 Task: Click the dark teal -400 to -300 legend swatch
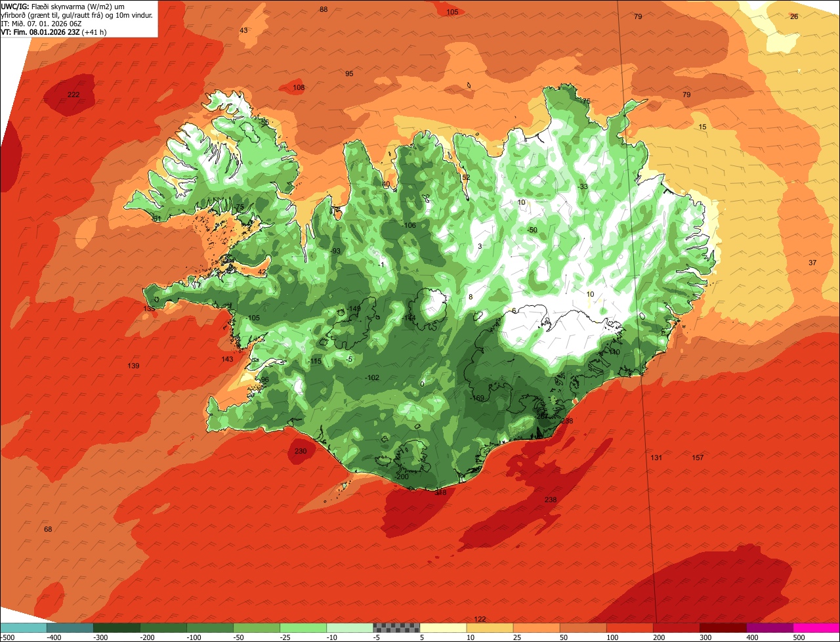coord(70,628)
